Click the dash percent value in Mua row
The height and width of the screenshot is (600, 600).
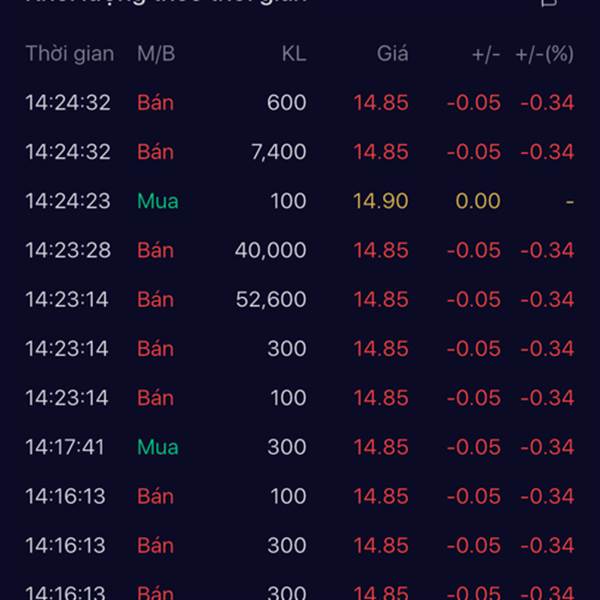pos(569,202)
